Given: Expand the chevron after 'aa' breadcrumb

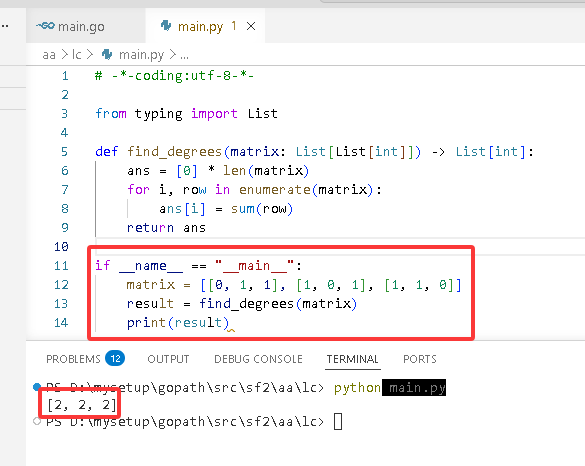Looking at the screenshot, I should [x=65, y=55].
